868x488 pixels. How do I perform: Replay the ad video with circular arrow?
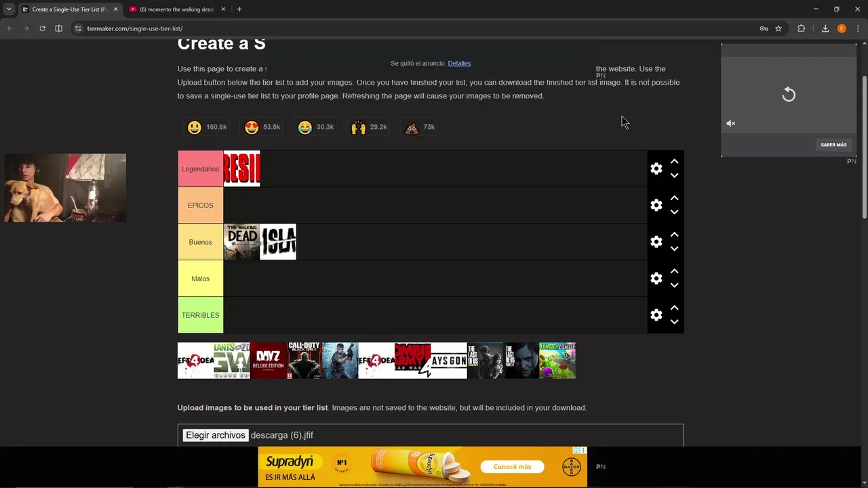pos(788,94)
